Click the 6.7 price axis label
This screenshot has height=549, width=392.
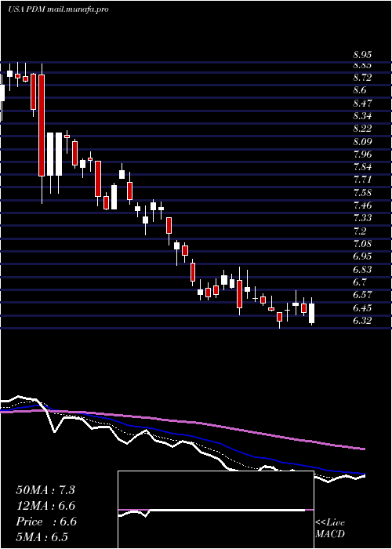pyautogui.click(x=359, y=282)
